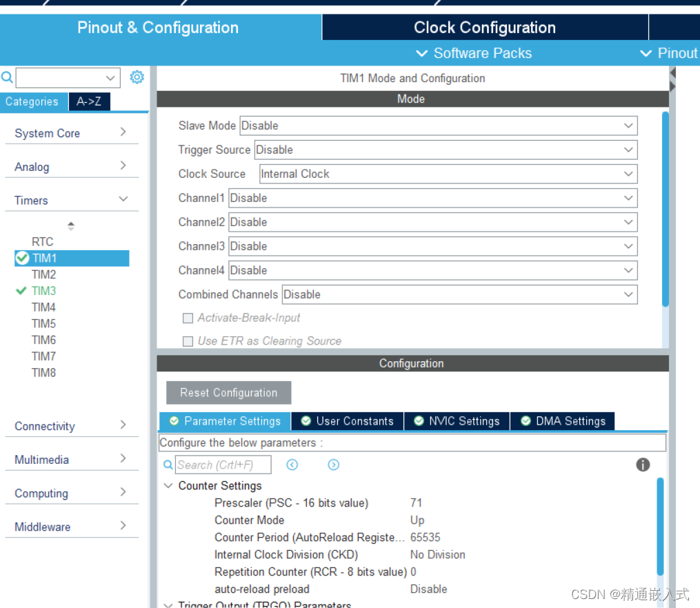Focus the Search (Crtl+F) parameter field
The width and height of the screenshot is (700, 608).
[223, 465]
